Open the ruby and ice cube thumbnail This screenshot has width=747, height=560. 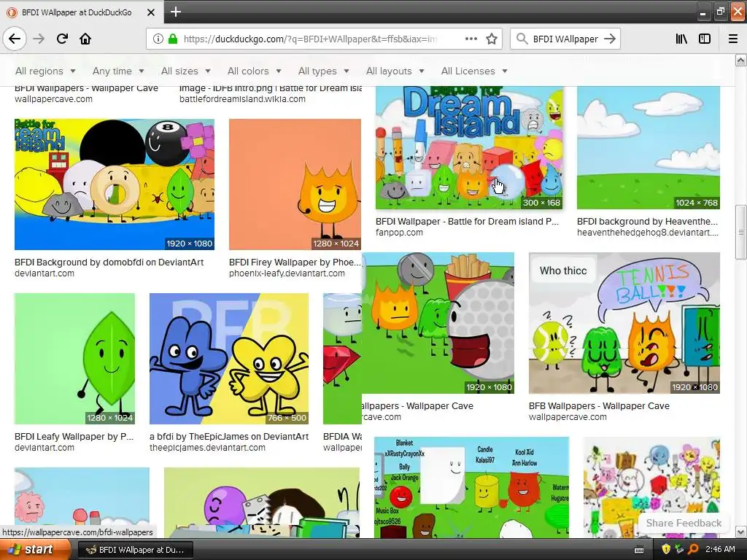[x=342, y=359]
